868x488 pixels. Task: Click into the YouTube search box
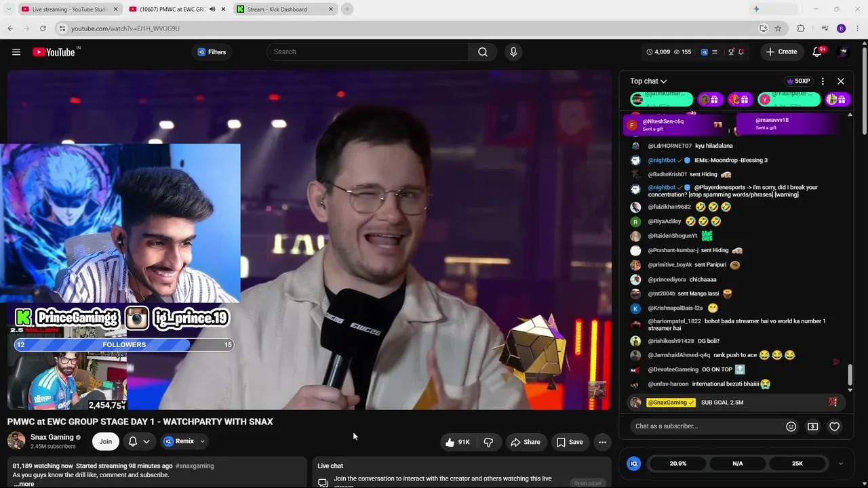(368, 52)
